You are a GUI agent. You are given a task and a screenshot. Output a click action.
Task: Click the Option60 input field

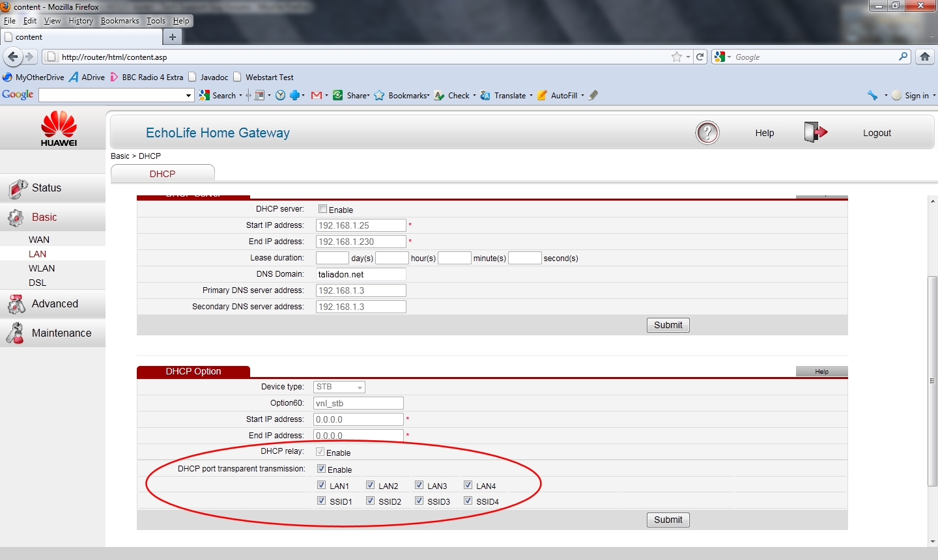tap(358, 403)
